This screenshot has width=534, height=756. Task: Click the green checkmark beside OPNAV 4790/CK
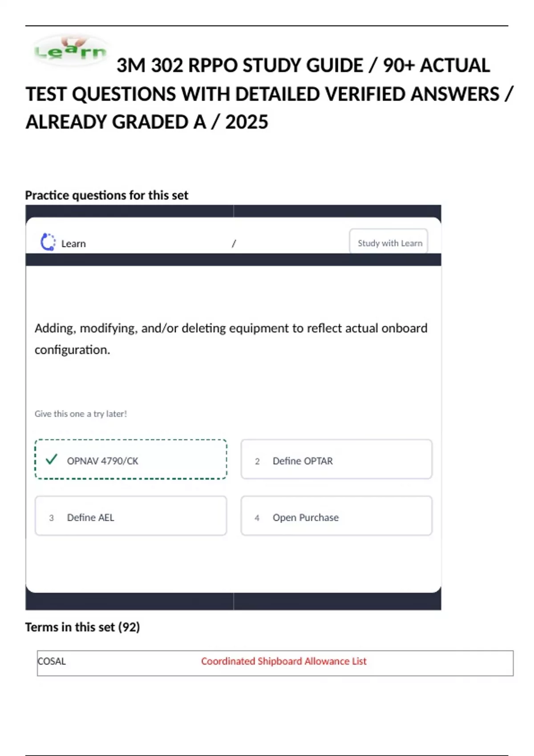coord(52,459)
